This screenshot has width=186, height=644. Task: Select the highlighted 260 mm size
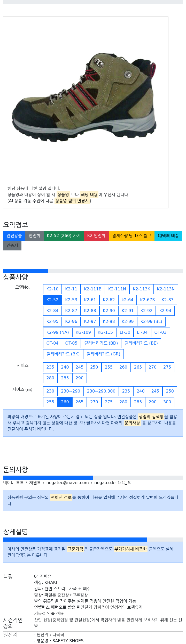[65, 402]
